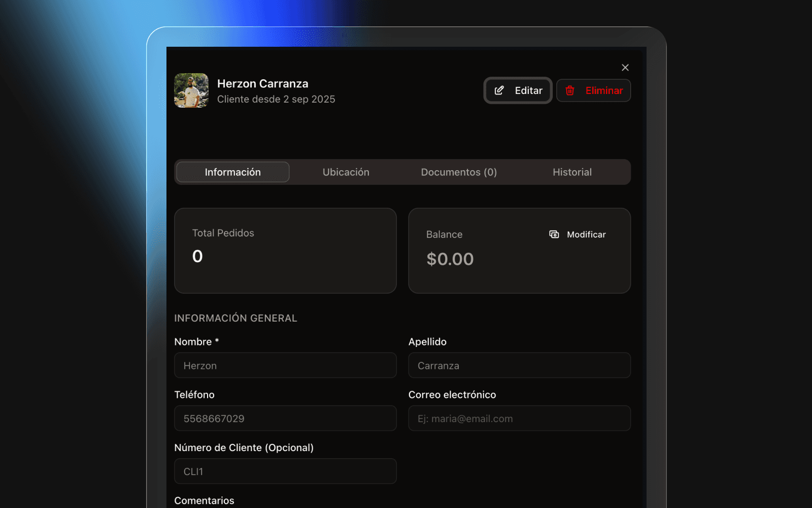Click the Modificar balance text
812x508 pixels.
[x=586, y=234]
